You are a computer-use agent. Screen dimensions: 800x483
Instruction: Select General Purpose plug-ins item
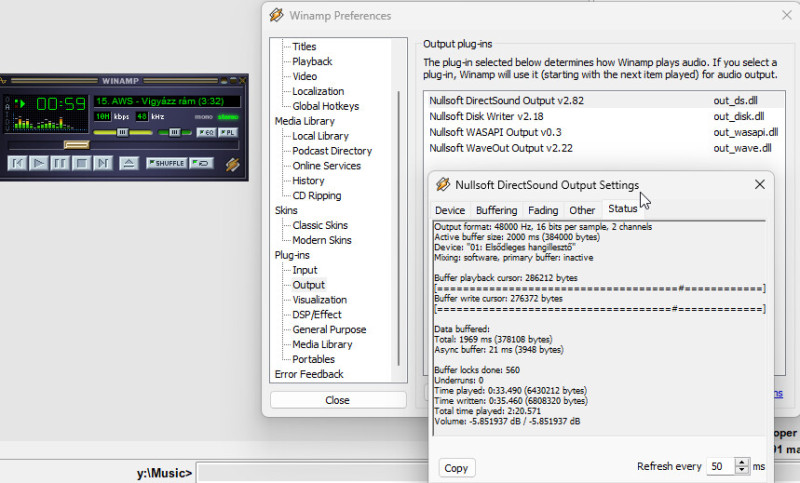coord(329,329)
